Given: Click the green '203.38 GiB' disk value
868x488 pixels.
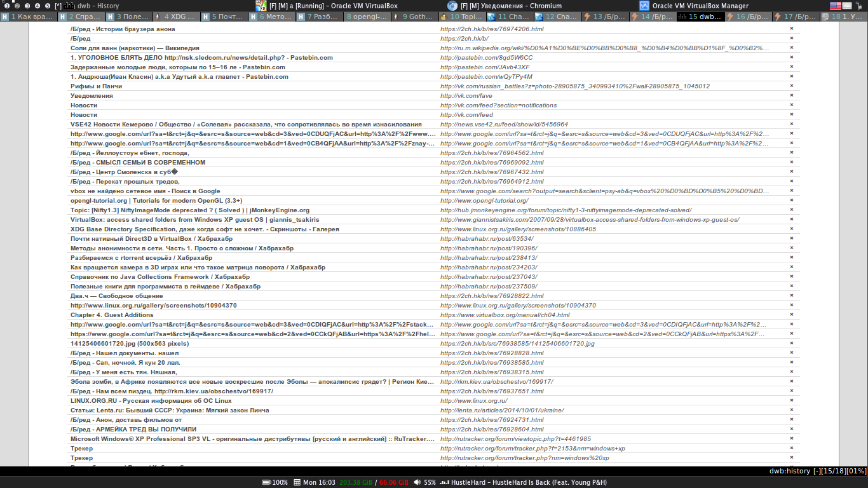Looking at the screenshot, I should click(355, 482).
